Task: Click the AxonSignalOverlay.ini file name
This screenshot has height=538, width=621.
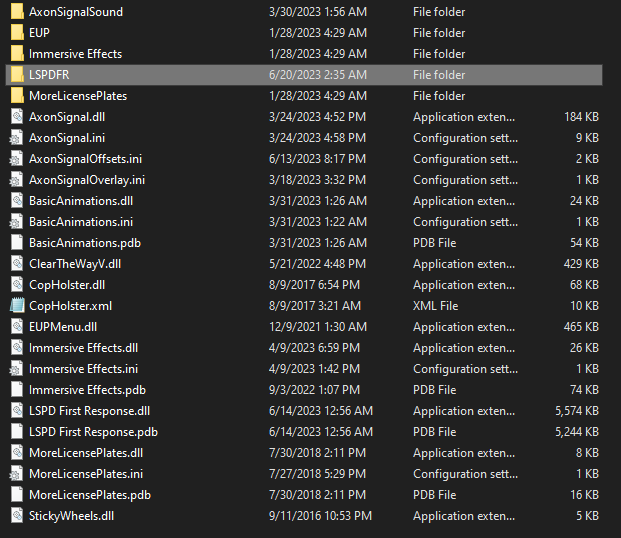Action: coord(87,180)
